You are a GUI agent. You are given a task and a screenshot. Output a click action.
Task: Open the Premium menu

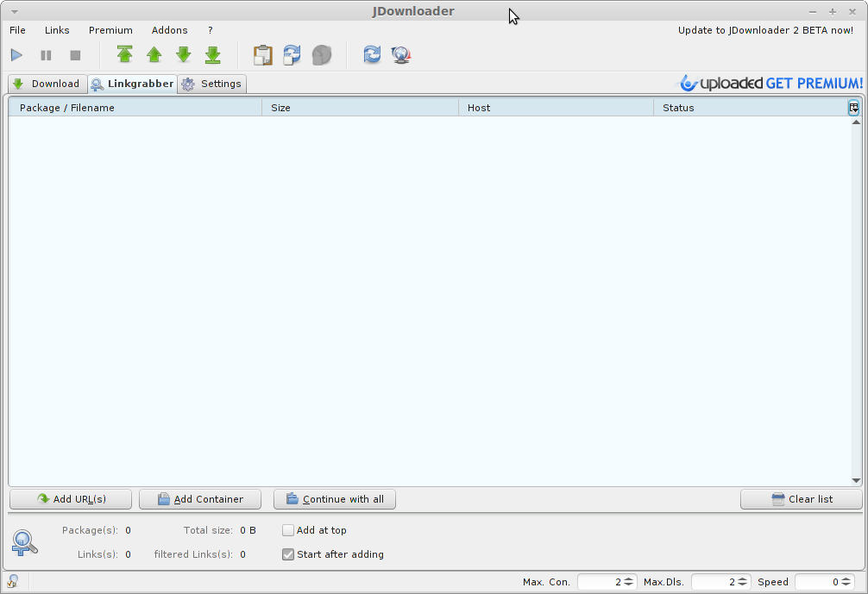click(110, 30)
